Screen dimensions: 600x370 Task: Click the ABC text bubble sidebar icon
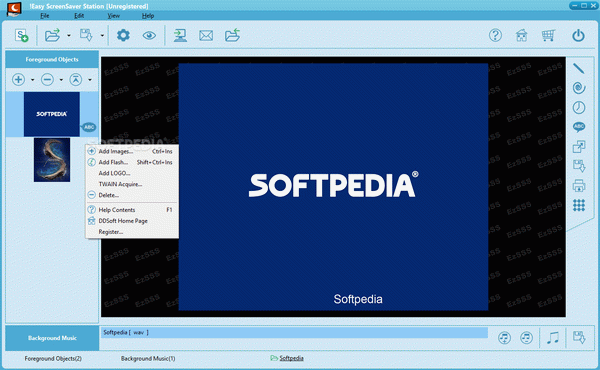click(x=579, y=127)
